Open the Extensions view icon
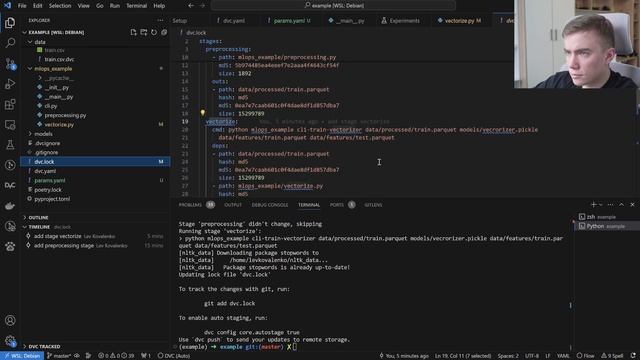Screen dimensions: 640x360 [10, 104]
